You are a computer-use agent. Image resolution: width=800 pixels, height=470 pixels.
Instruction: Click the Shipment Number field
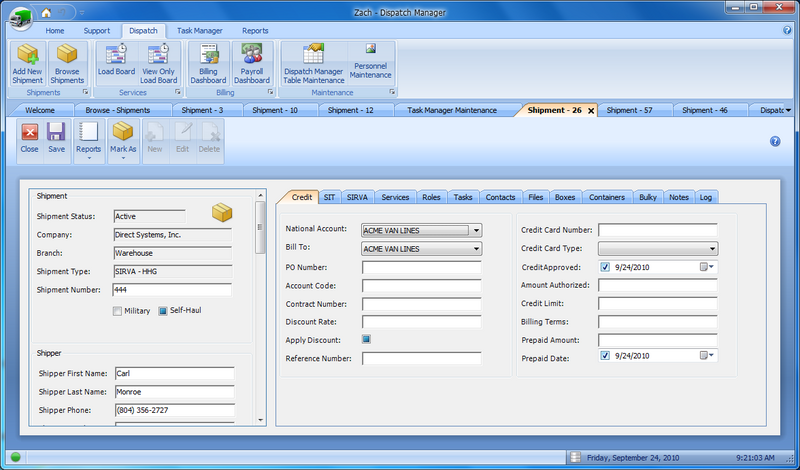[172, 290]
